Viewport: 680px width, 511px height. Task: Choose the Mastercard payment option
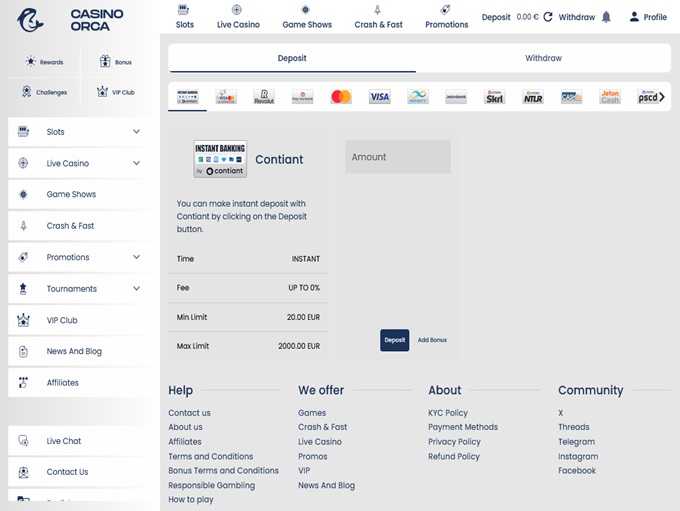point(341,97)
